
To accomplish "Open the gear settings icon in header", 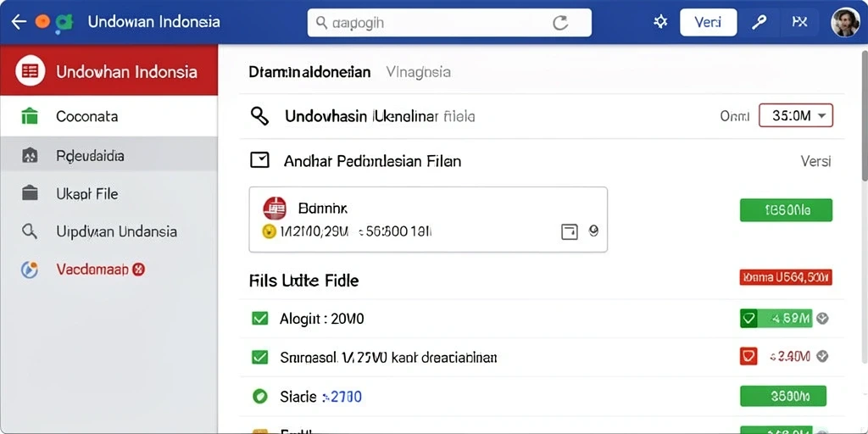I will 659,22.
